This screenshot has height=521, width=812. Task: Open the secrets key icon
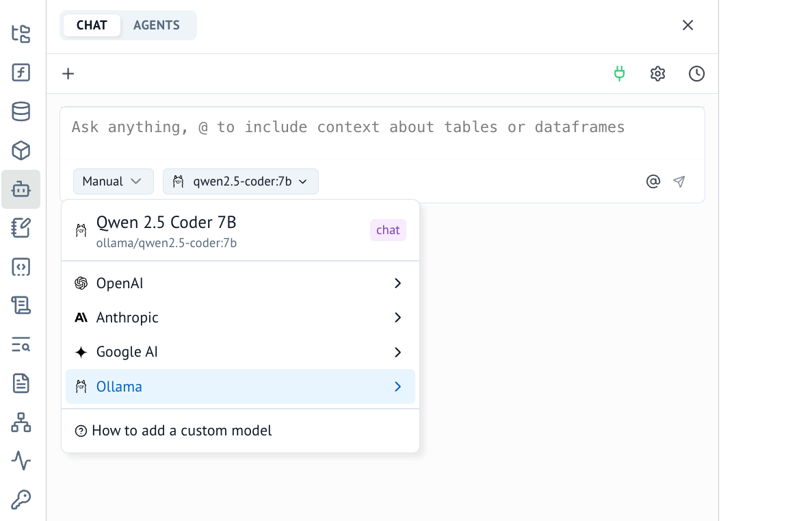click(21, 500)
